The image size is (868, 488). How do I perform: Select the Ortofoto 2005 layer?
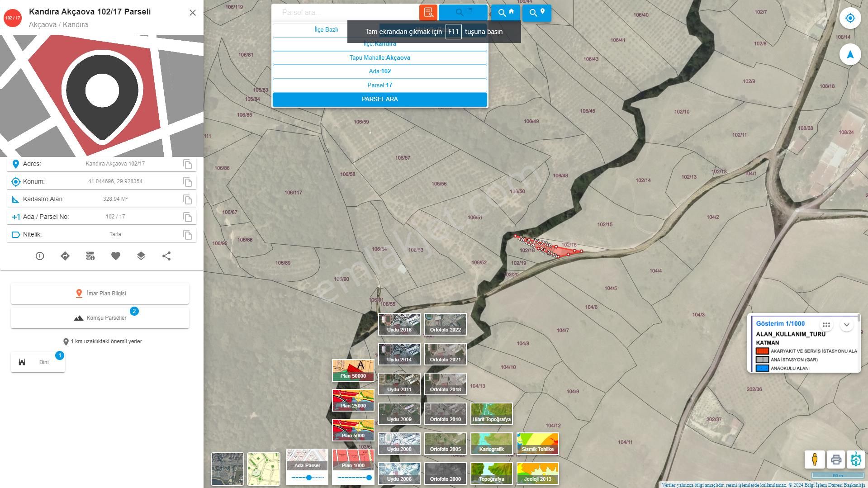tap(446, 444)
